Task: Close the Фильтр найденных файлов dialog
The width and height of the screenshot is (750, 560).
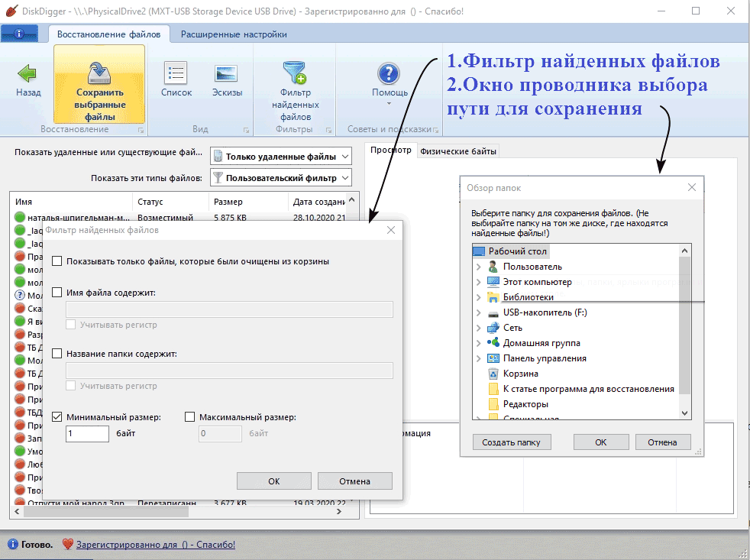Action: click(391, 230)
